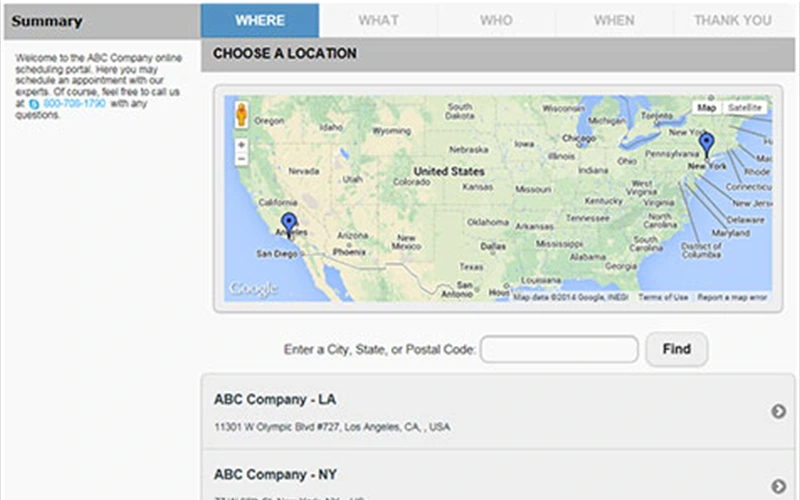Go to the WHAT step tab
This screenshot has height=500, width=800.
click(378, 20)
